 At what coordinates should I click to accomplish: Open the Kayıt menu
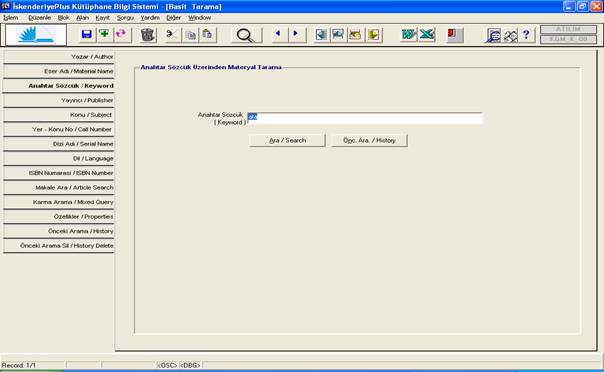[x=102, y=18]
